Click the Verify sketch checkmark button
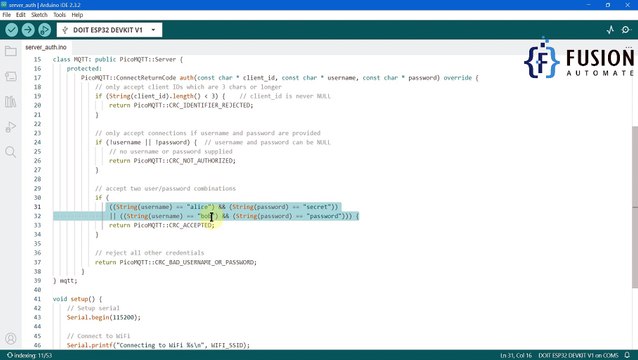Viewport: 638px width, 360px height. click(x=12, y=30)
